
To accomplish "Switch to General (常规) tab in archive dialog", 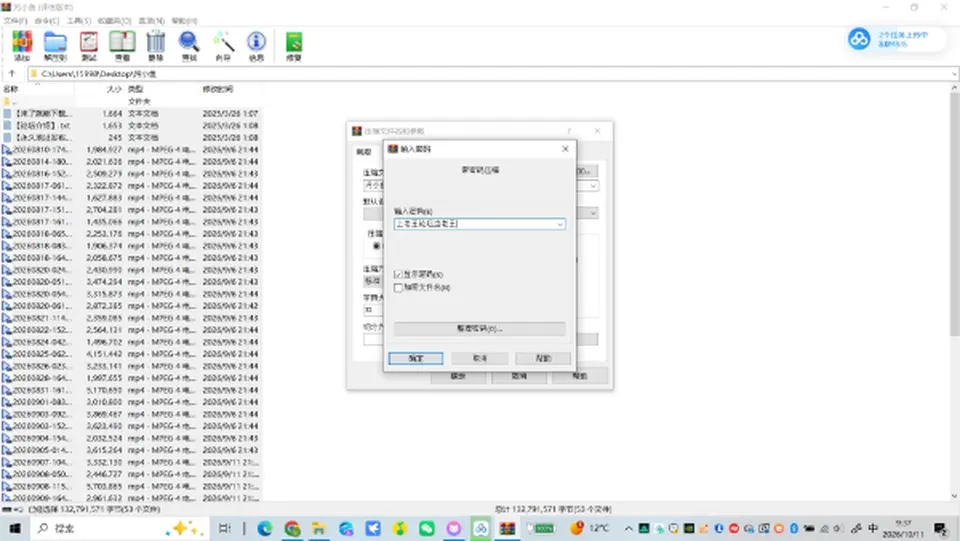I will pos(364,152).
